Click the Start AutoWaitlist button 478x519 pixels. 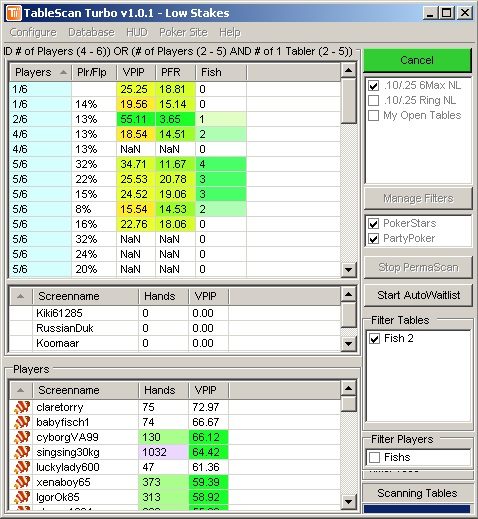point(418,295)
